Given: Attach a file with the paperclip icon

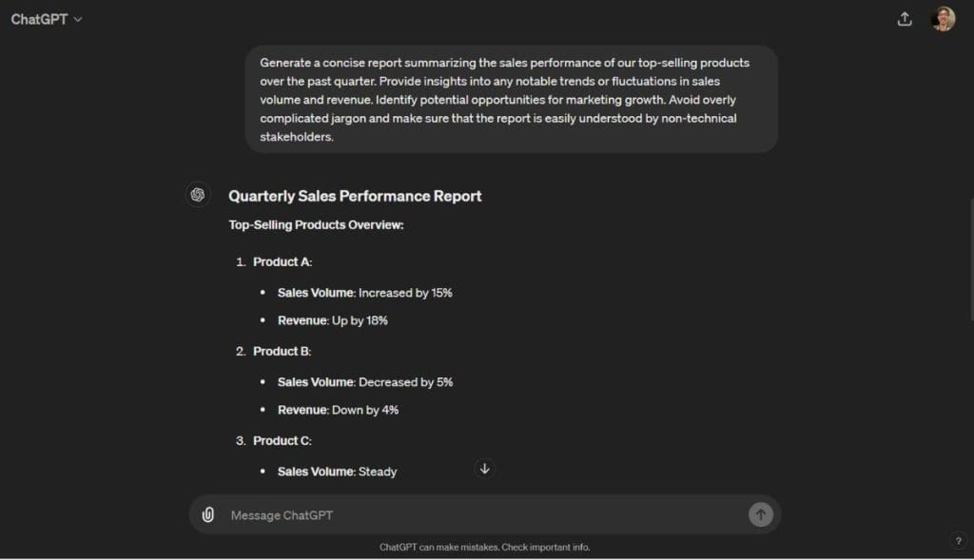Looking at the screenshot, I should 209,514.
